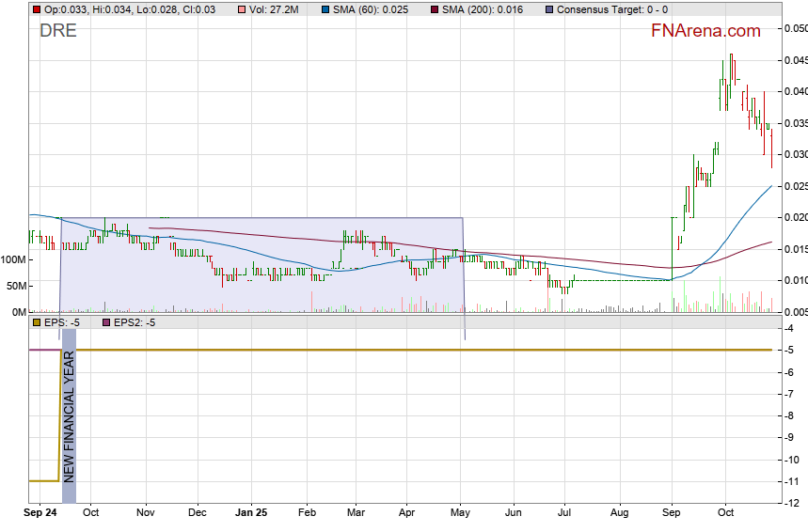Click the red OHLC price legend swatch
The image size is (808, 532).
(x=37, y=9)
